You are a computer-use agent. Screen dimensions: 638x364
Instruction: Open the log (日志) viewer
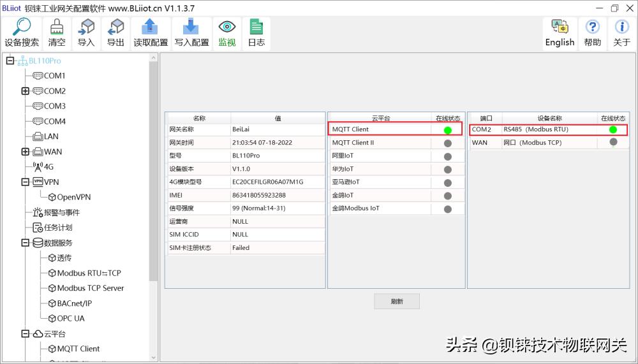click(x=256, y=33)
